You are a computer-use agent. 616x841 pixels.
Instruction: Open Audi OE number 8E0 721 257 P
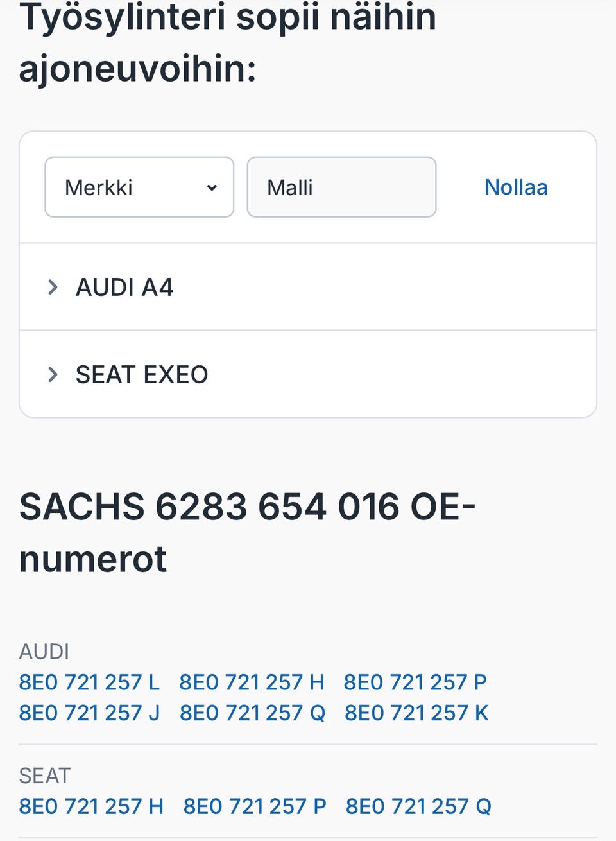tap(415, 682)
